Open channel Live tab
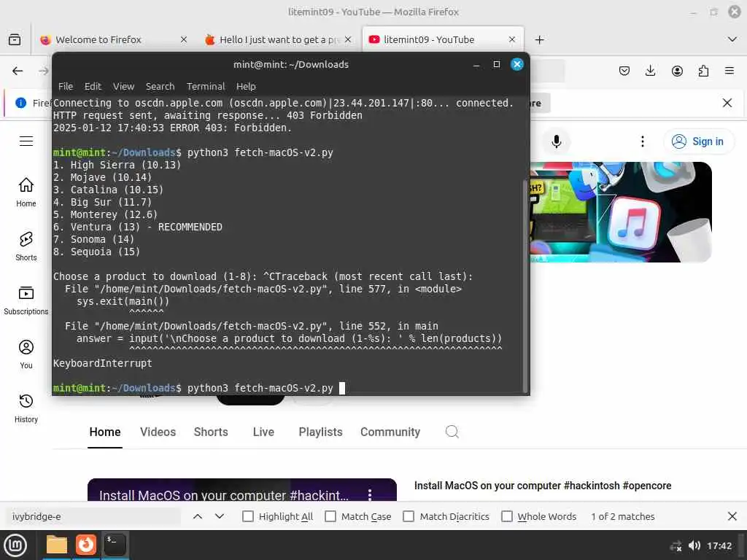This screenshot has width=747, height=560. pyautogui.click(x=263, y=432)
